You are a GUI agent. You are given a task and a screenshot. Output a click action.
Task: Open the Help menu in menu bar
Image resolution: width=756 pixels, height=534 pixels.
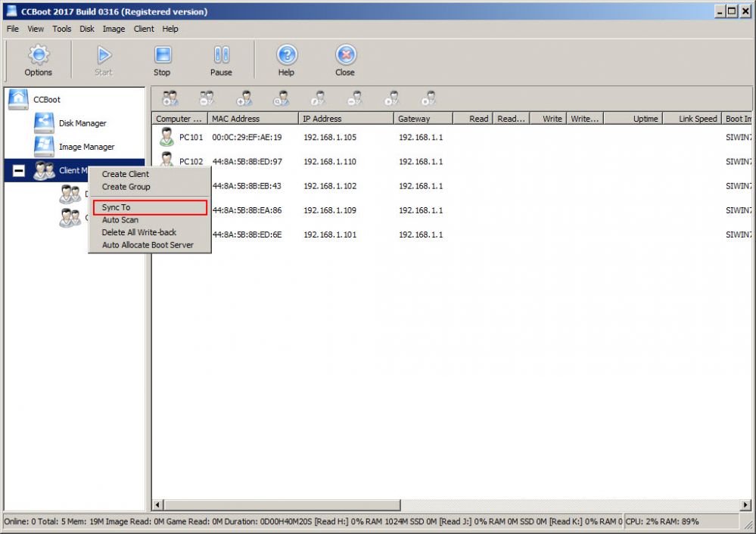tap(170, 29)
